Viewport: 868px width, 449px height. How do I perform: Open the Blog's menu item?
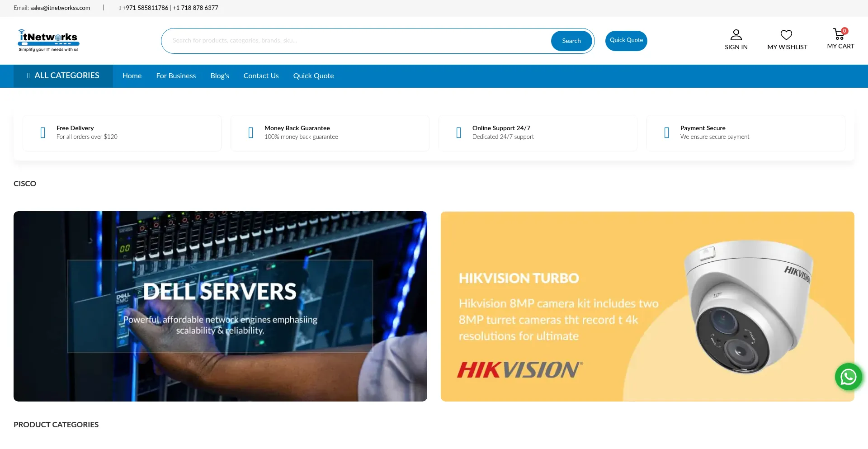[x=220, y=76]
